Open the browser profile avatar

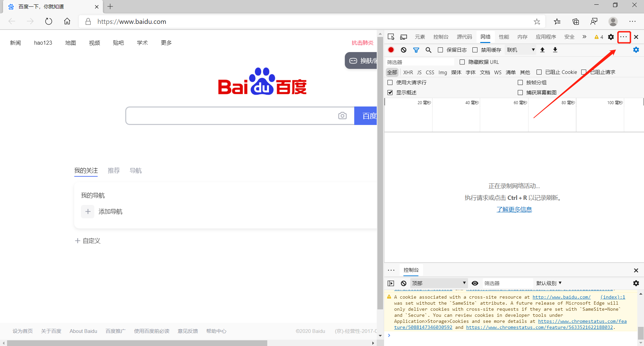coord(613,21)
